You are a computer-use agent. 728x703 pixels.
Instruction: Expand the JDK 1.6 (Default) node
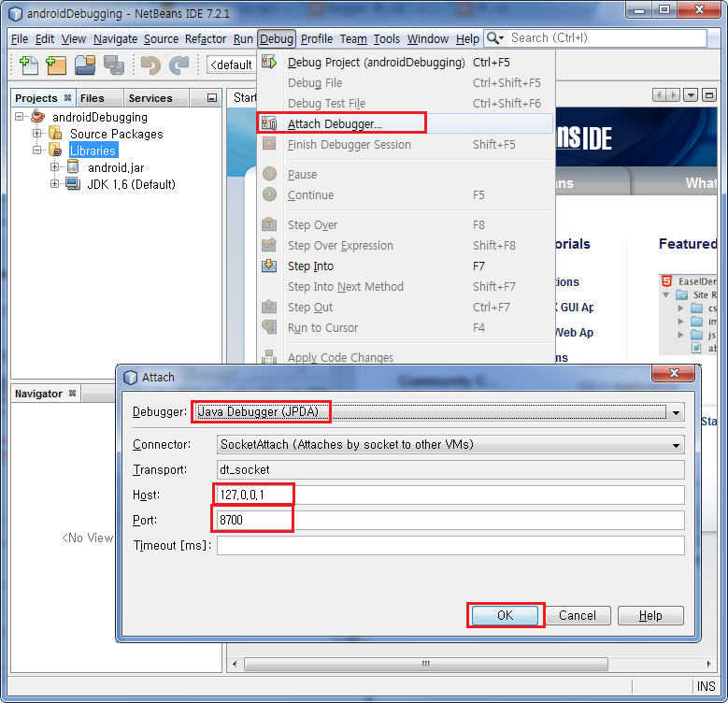tap(54, 184)
